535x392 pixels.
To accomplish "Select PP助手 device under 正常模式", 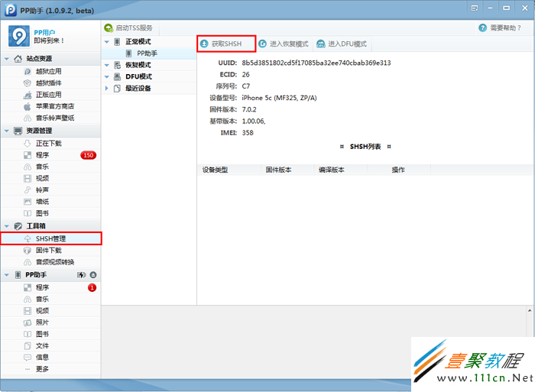I will click(x=149, y=53).
